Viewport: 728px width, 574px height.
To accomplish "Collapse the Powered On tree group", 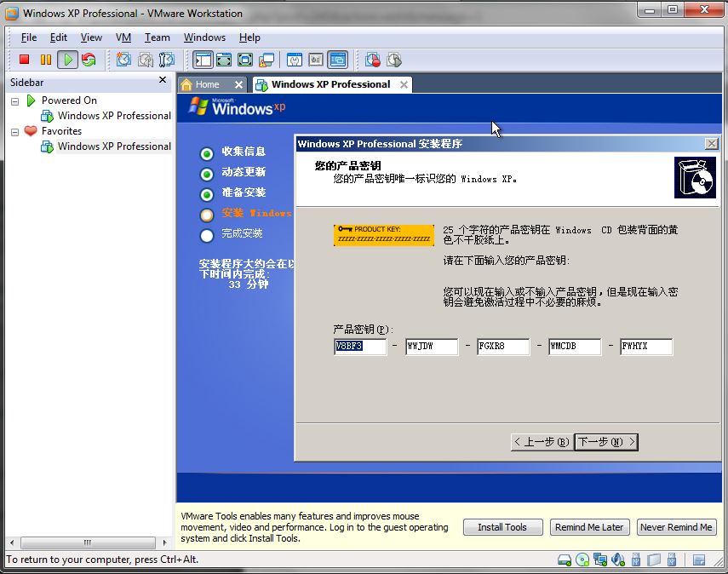I will [14, 100].
